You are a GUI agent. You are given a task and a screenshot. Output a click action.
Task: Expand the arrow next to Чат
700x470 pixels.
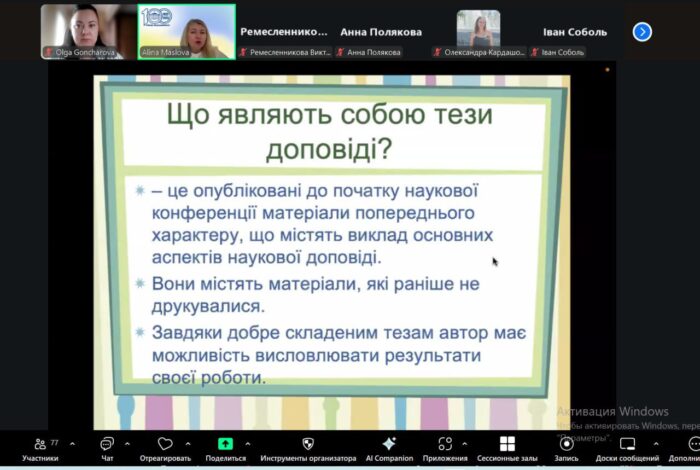[127, 443]
